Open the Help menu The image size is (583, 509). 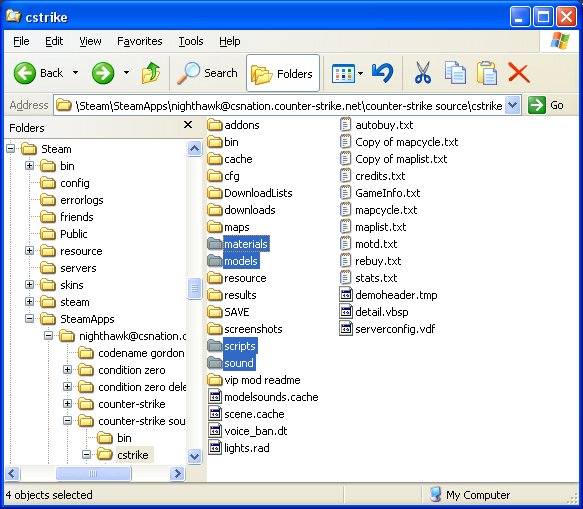[229, 41]
